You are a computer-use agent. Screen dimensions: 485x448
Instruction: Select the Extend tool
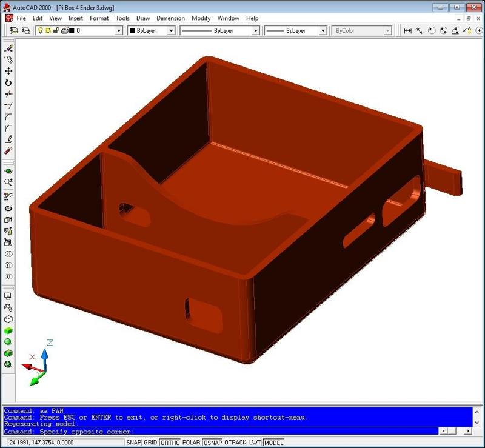pos(8,105)
